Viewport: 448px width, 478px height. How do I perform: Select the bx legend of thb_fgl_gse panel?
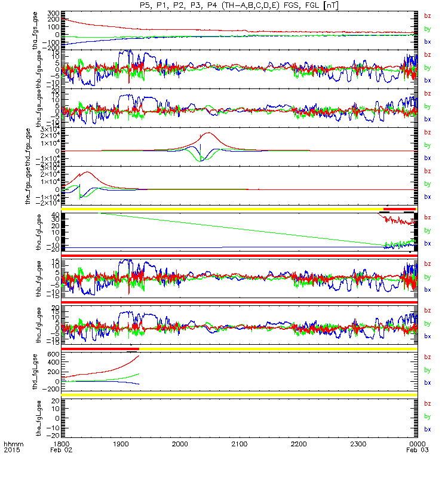pyautogui.click(x=428, y=290)
